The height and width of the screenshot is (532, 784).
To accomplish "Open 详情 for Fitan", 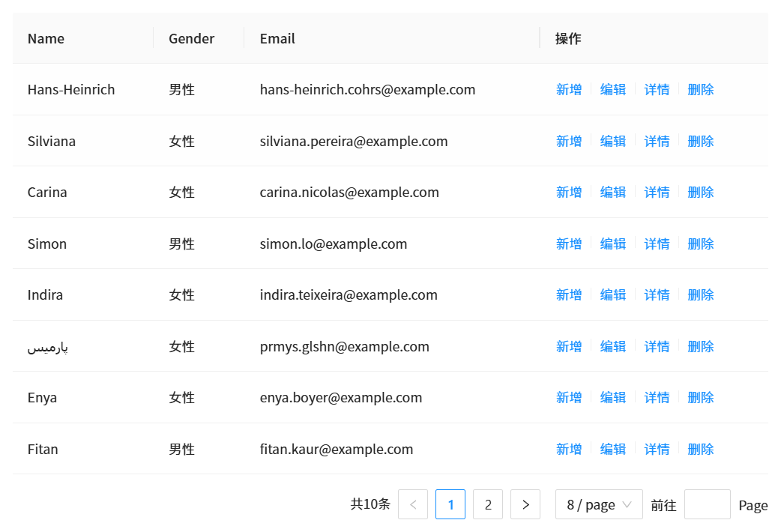I will coord(657,449).
